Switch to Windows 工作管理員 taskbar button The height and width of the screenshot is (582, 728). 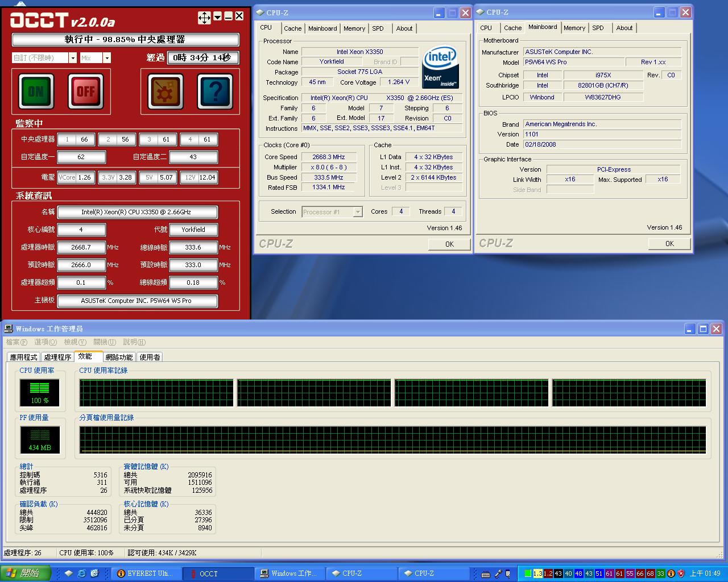[291, 574]
